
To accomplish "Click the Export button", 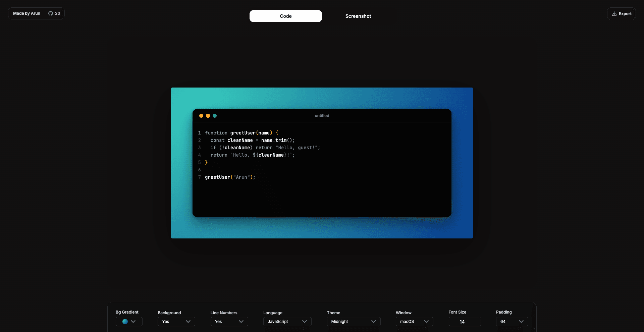I will tap(622, 14).
